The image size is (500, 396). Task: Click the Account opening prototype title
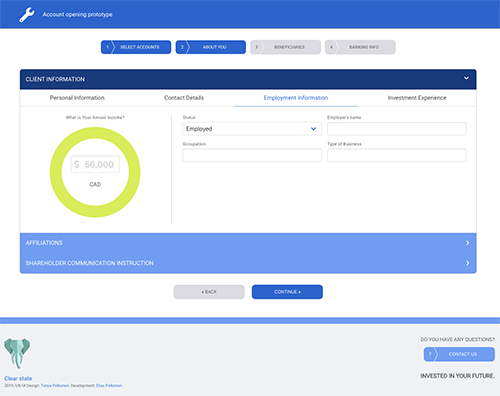[77, 15]
